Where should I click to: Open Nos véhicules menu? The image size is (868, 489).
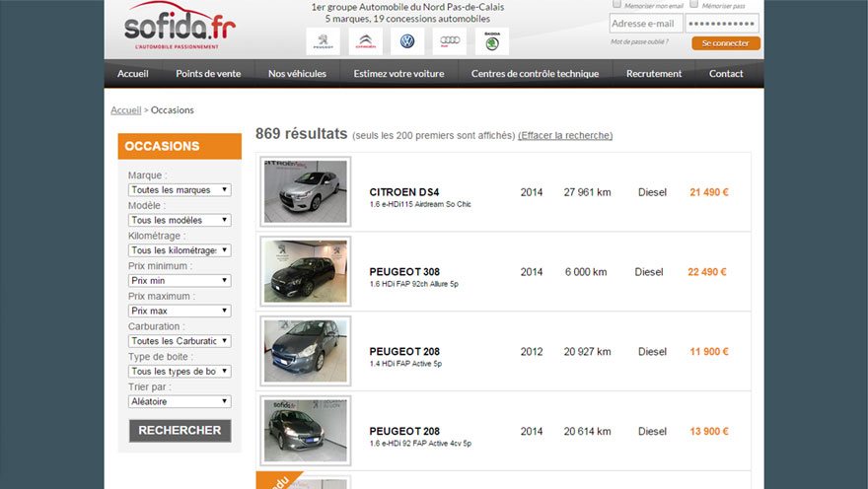point(297,74)
